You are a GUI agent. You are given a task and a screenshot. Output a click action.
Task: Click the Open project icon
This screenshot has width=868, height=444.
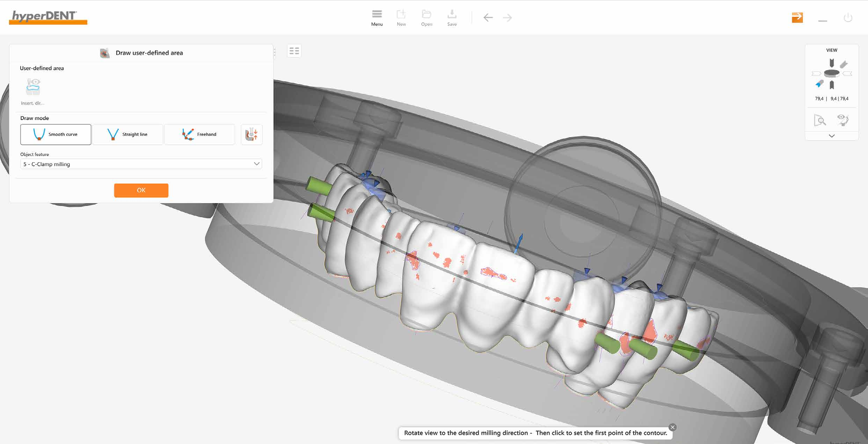point(426,17)
